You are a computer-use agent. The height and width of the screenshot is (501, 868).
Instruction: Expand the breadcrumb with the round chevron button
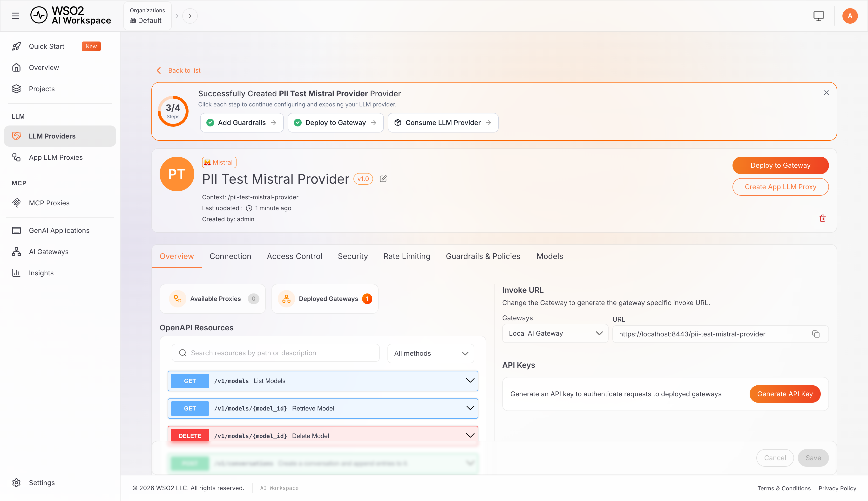190,16
